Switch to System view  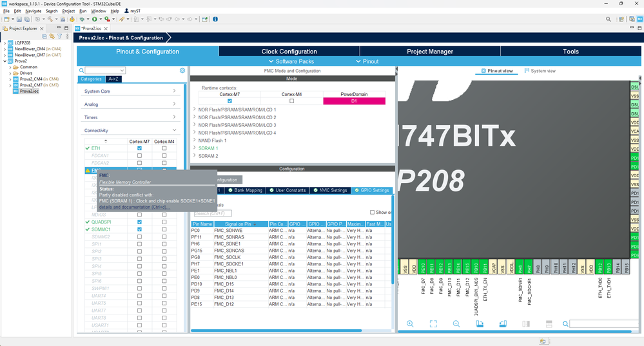pos(540,71)
